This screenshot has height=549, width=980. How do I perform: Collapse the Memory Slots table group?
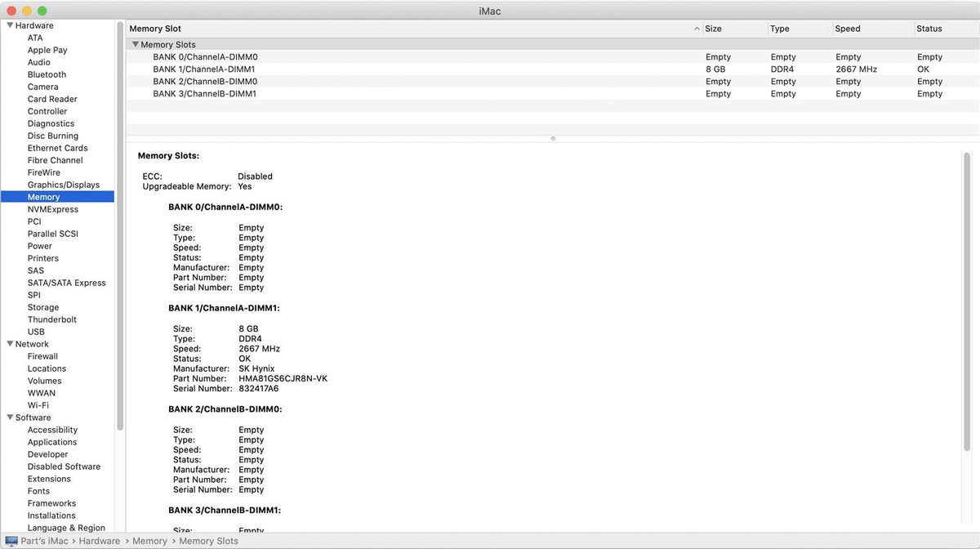(x=136, y=44)
